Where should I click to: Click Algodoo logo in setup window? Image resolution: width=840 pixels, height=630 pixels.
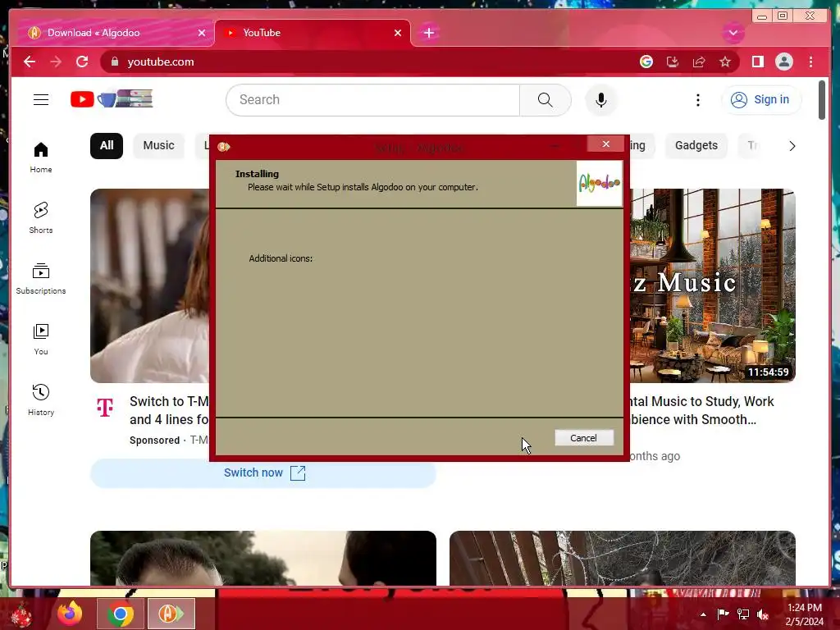[x=600, y=183]
